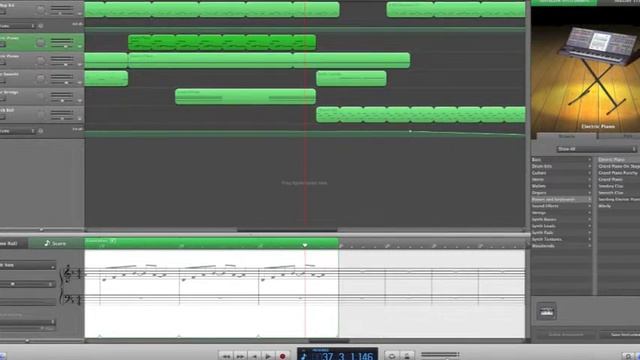640x360 pixels.
Task: Adjust volume slider on the Strings track
Action: pos(62,100)
